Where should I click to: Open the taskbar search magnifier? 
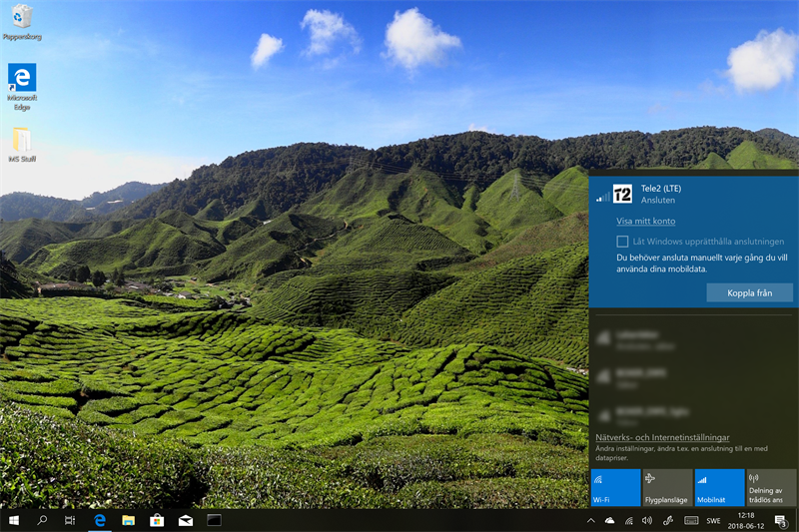coord(43,520)
